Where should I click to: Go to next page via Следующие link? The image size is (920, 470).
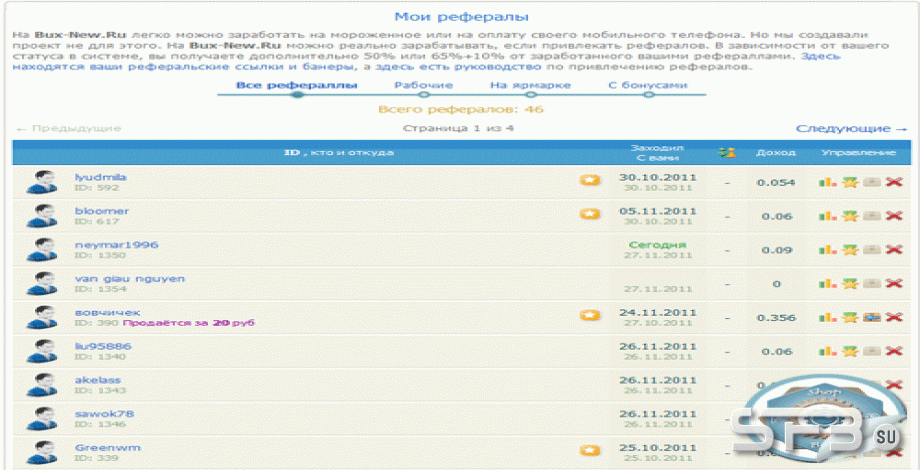click(851, 129)
